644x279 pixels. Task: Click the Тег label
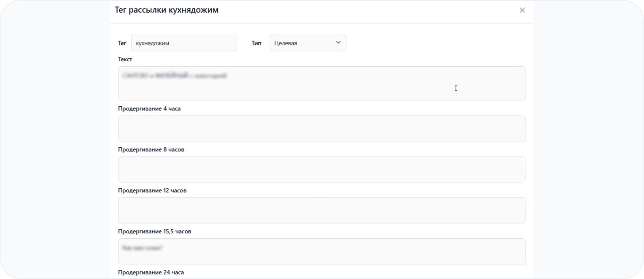(x=122, y=43)
